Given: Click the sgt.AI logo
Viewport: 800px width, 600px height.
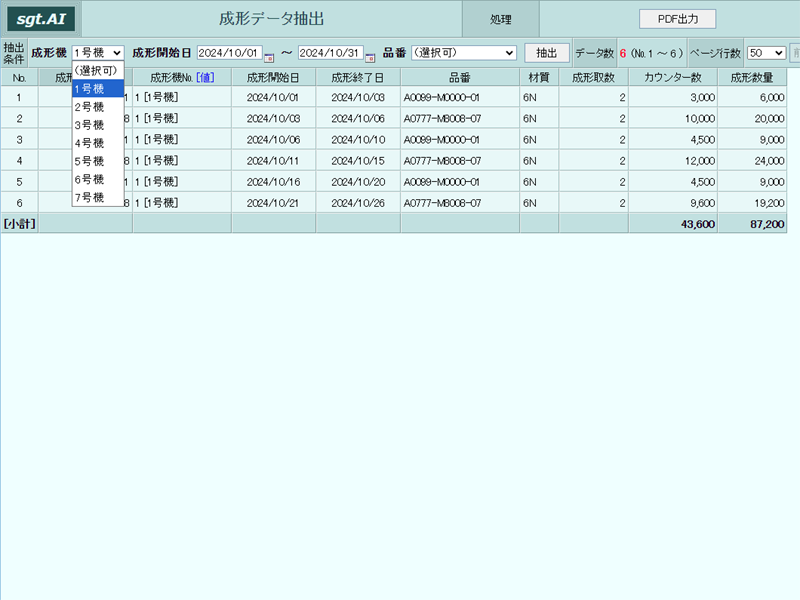Looking at the screenshot, I should pos(41,19).
